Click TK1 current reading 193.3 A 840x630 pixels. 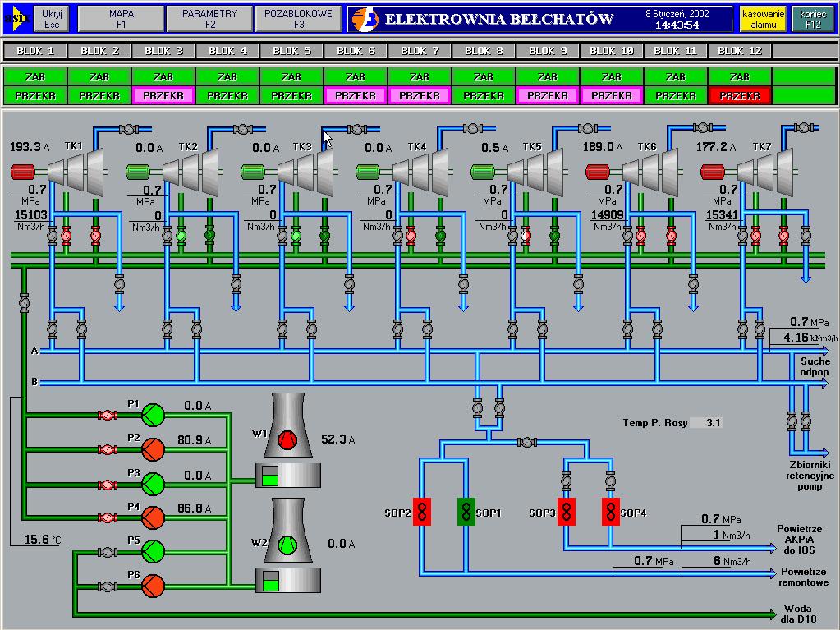(x=30, y=147)
